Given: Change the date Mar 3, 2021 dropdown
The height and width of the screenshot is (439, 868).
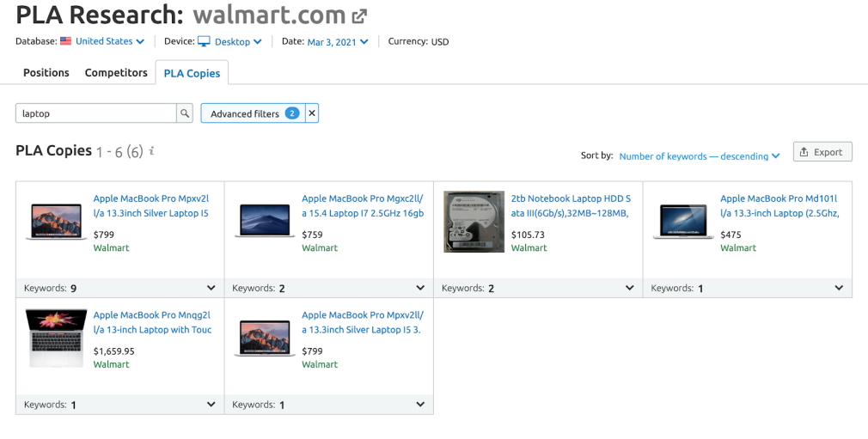Looking at the screenshot, I should click(338, 41).
